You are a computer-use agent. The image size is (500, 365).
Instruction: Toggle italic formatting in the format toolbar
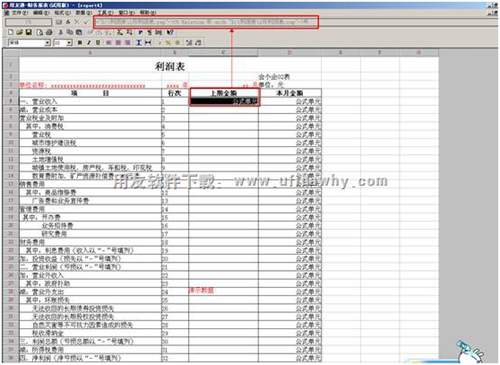coord(89,43)
